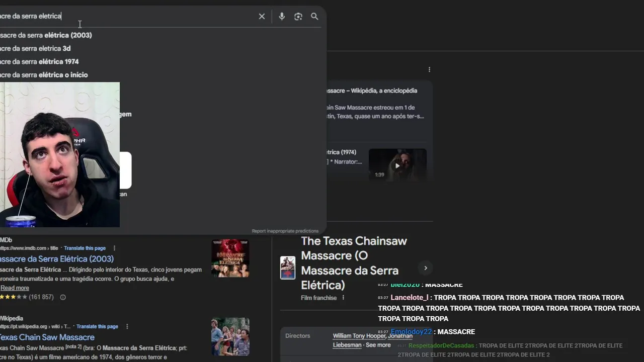
Task: Expand knowledge panel with the right chevron arrow
Action: tap(425, 268)
